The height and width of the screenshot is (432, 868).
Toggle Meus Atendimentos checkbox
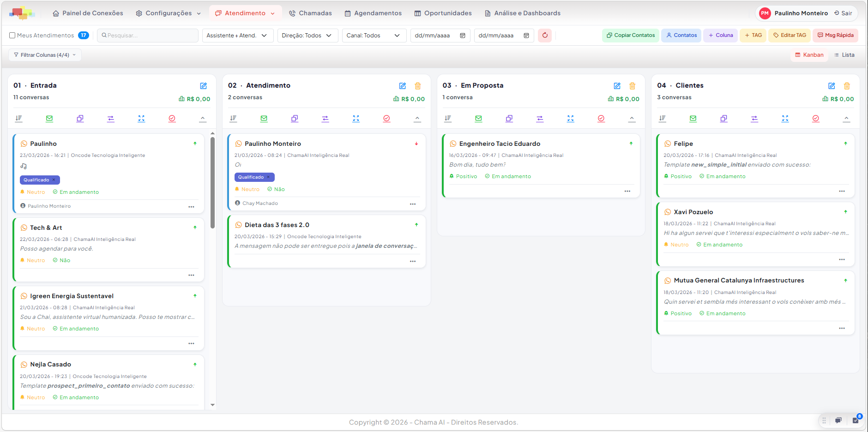pos(12,36)
